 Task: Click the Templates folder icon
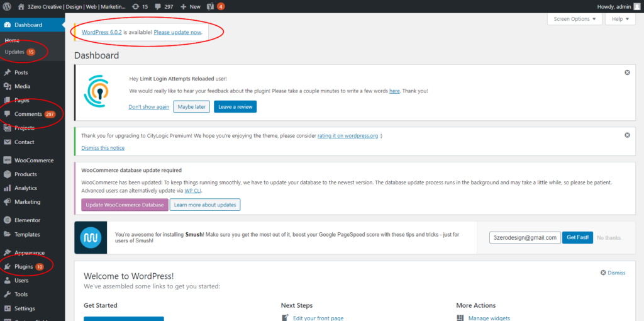pyautogui.click(x=7, y=234)
